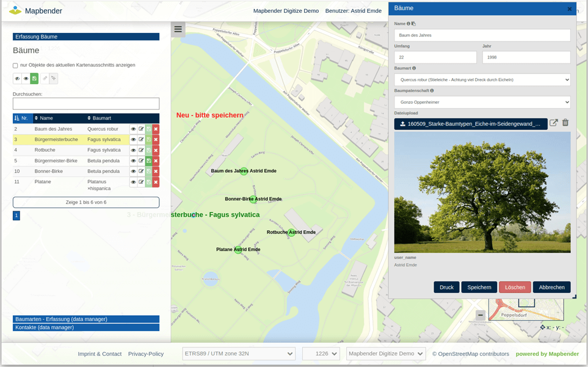This screenshot has height=367, width=588.
Task: Open the ETRS89 / UTM zone 32N dropdown
Action: click(x=239, y=354)
